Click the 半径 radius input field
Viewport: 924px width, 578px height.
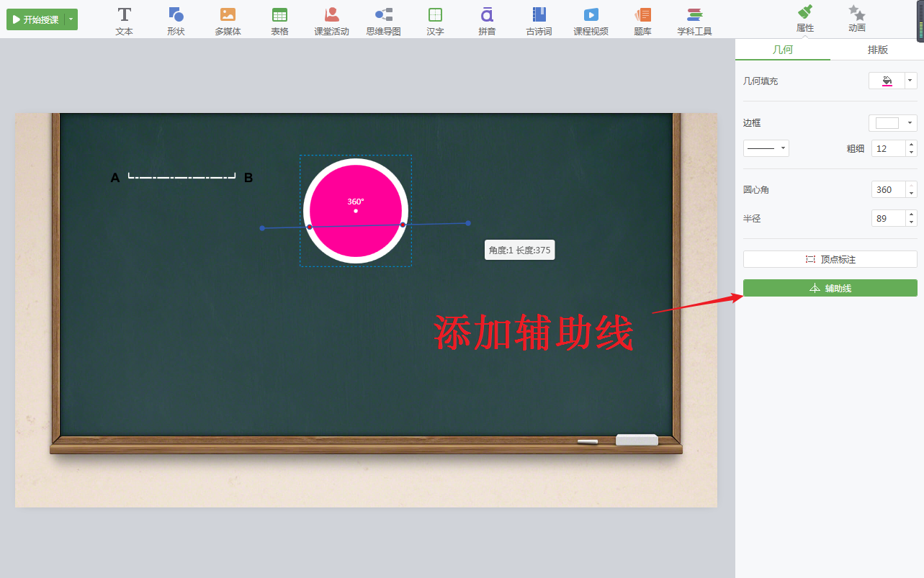point(889,218)
